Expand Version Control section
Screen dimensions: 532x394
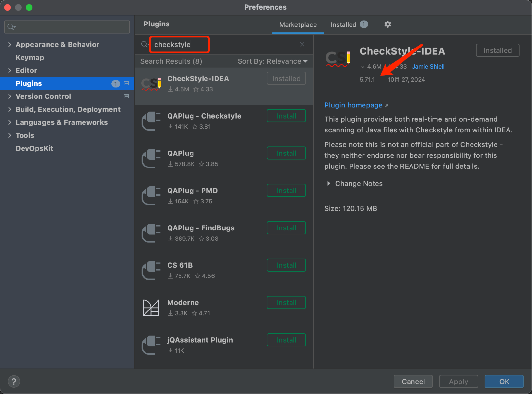point(10,96)
